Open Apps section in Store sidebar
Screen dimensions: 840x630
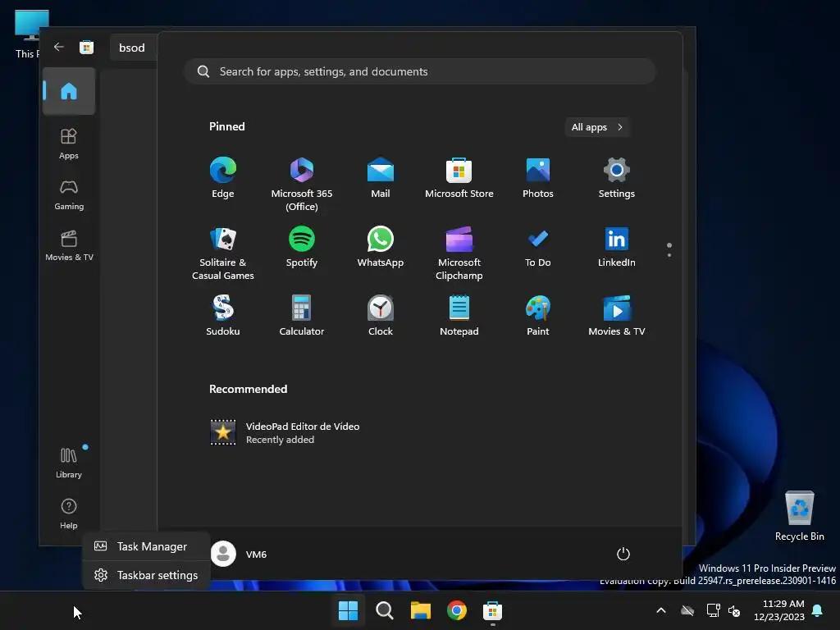point(69,144)
